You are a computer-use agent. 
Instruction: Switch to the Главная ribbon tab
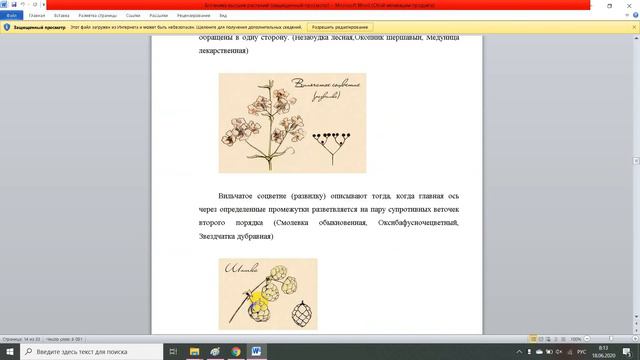tap(37, 16)
